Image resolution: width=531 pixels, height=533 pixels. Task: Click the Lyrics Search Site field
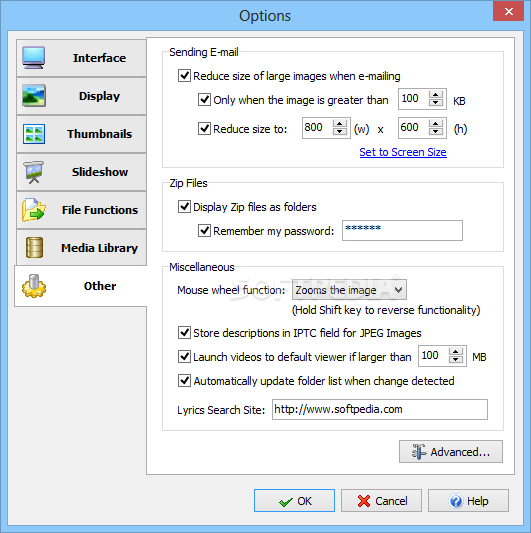(x=380, y=409)
